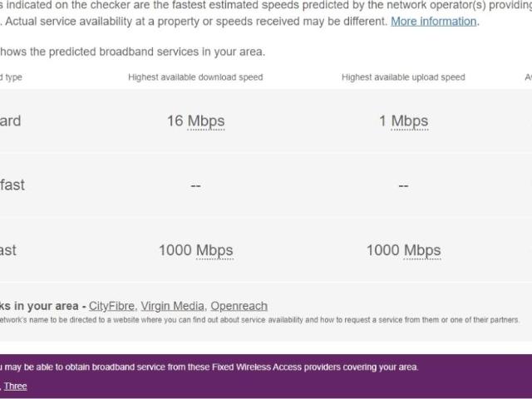
Task: Click the network website directions small print
Action: pos(258,320)
